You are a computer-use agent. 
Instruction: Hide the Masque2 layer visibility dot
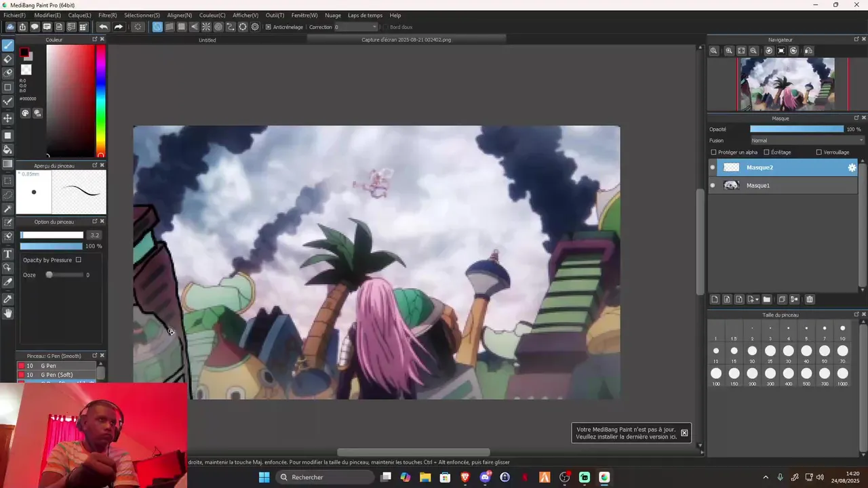[712, 167]
